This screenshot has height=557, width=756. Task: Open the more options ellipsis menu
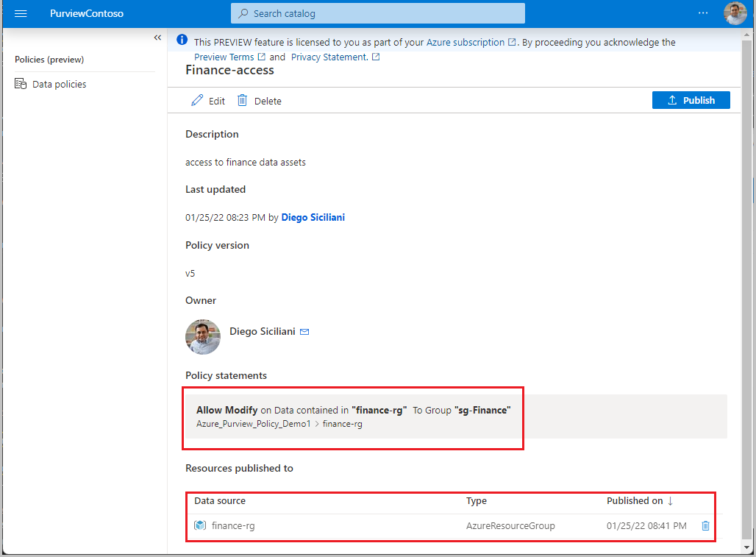coord(703,12)
